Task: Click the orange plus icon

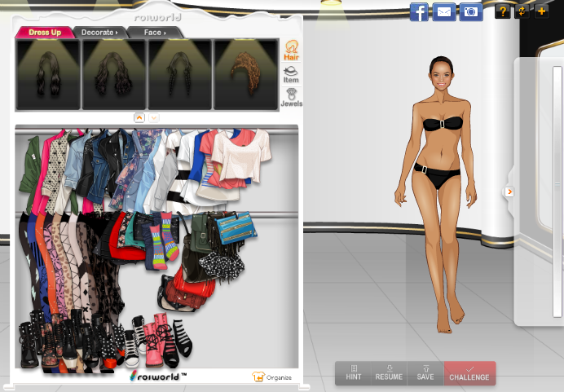Action: tap(541, 11)
